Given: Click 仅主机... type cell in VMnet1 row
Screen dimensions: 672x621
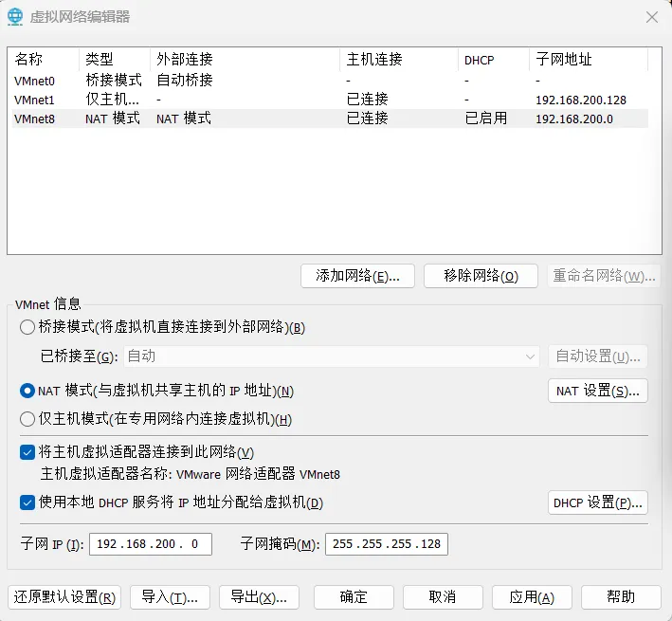Looking at the screenshot, I should point(112,100).
